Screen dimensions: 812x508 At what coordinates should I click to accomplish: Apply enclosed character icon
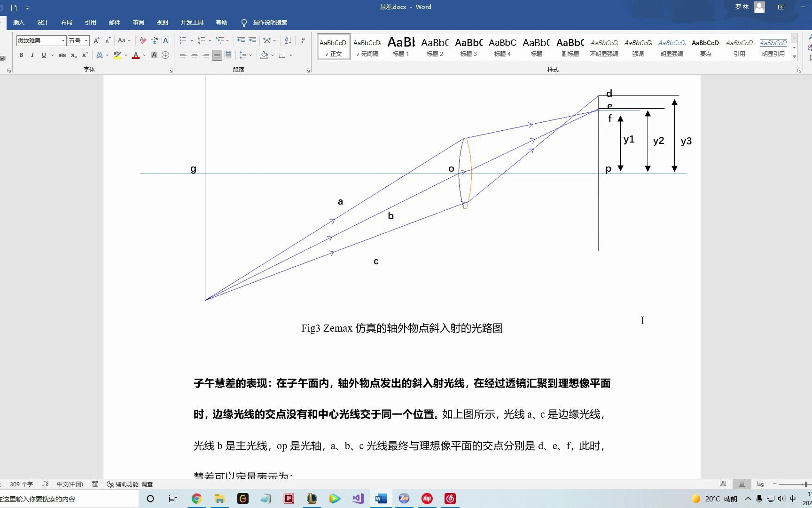(165, 55)
